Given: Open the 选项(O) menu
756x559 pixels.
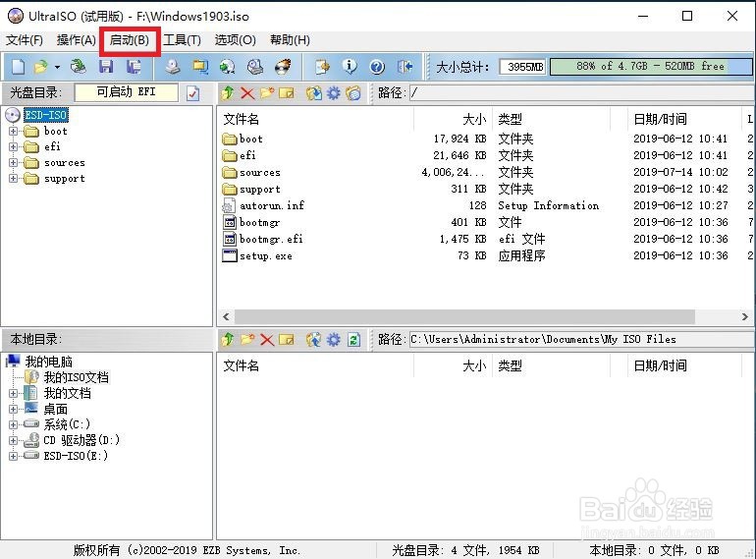Looking at the screenshot, I should pos(235,40).
